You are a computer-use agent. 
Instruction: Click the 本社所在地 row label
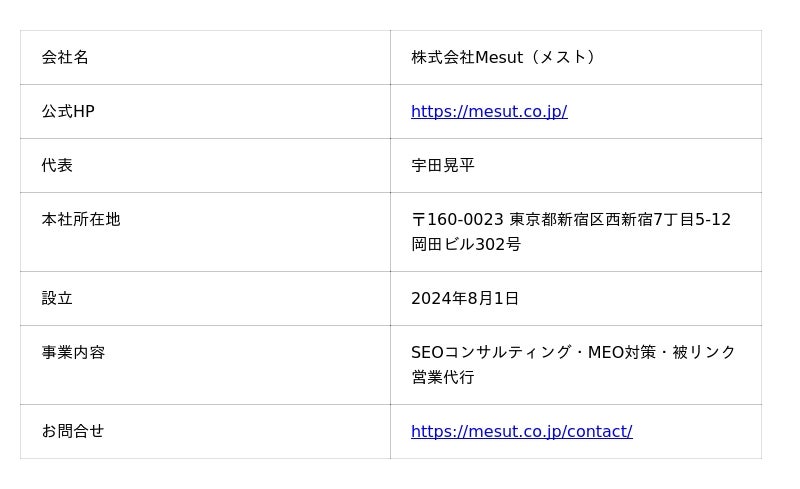(81, 220)
